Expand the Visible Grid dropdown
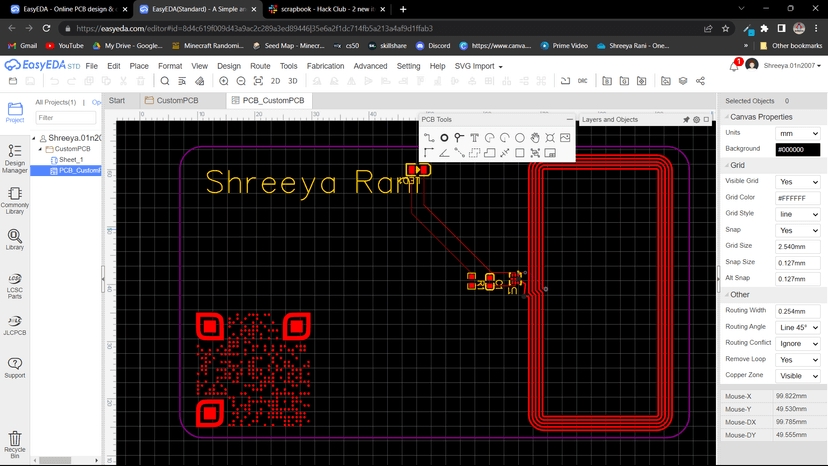The width and height of the screenshot is (828, 466). 798,182
